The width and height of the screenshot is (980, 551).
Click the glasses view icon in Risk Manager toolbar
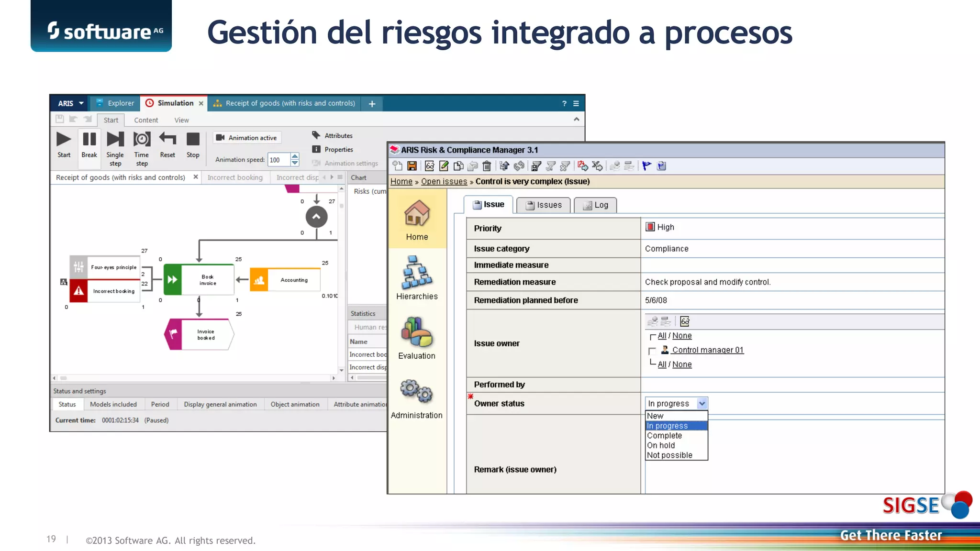coord(429,166)
